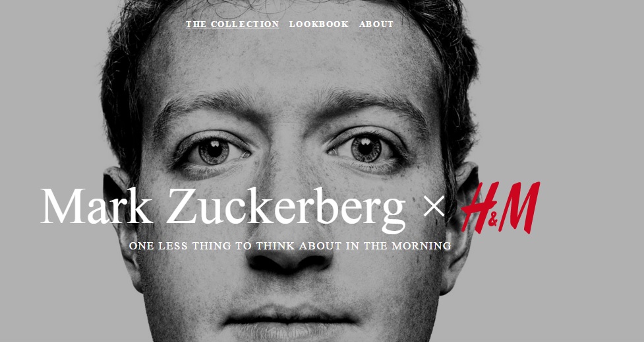Click the ONE LESS THING tagline text
Screen dimensions: 644x359
click(291, 246)
